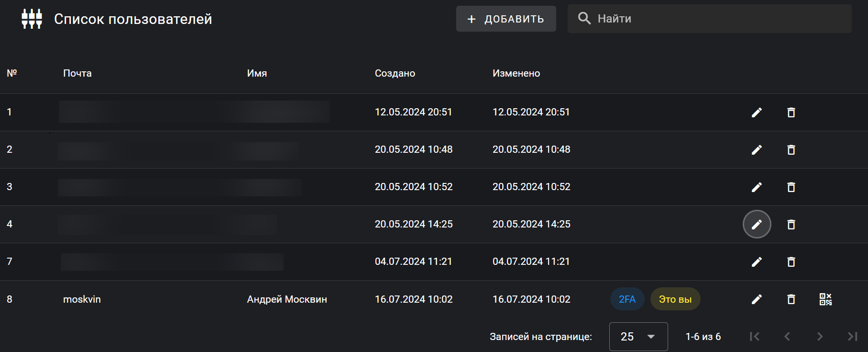Jump to the last page arrow
Screen dimensions: 868x352
pos(852,337)
